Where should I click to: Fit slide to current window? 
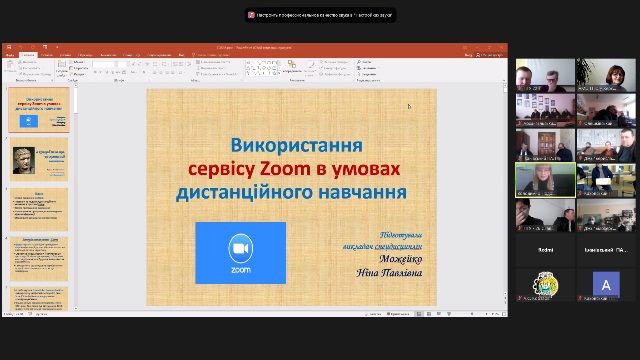coord(504,314)
